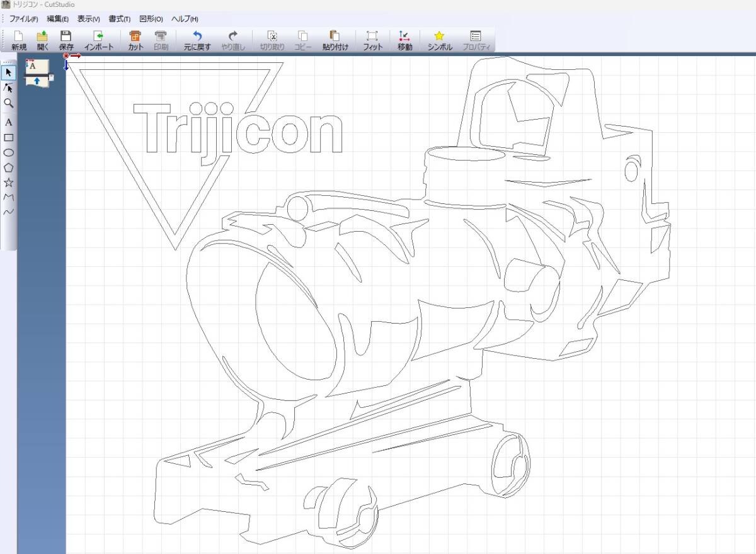Select the ellipse drawing tool
This screenshot has width=756, height=554.
tap(9, 152)
